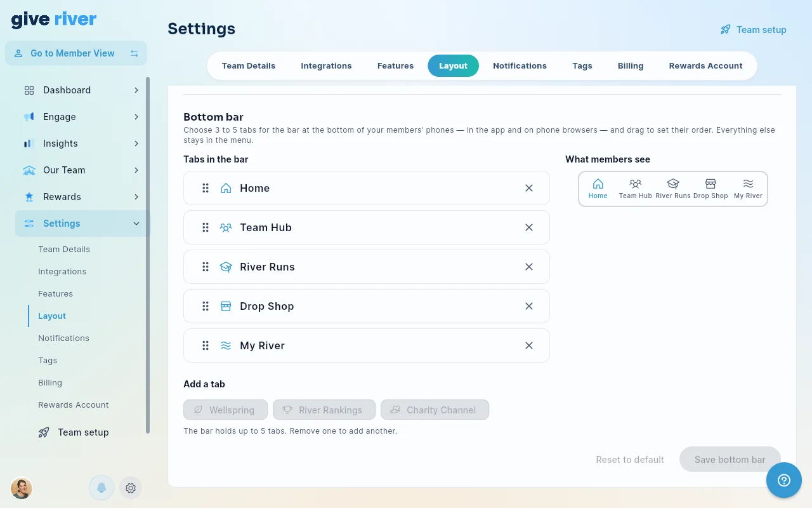Open notifications bell icon
The image size is (812, 508).
[x=101, y=488]
